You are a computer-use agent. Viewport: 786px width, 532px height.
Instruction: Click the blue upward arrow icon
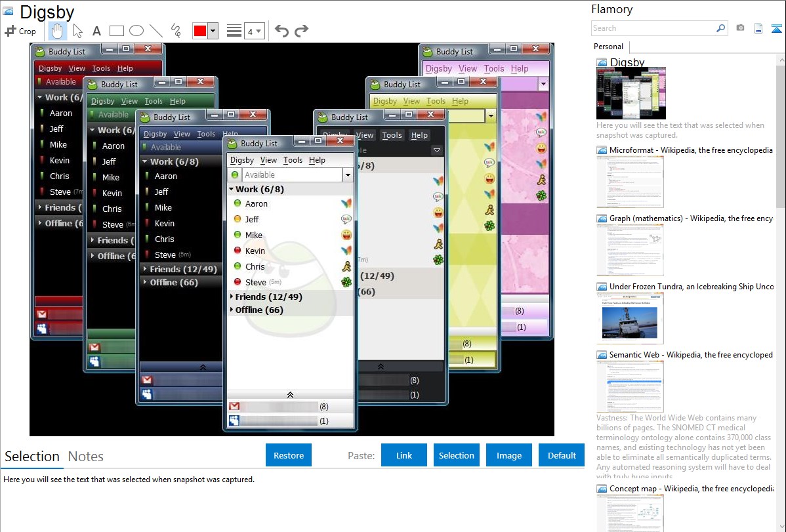(x=776, y=28)
